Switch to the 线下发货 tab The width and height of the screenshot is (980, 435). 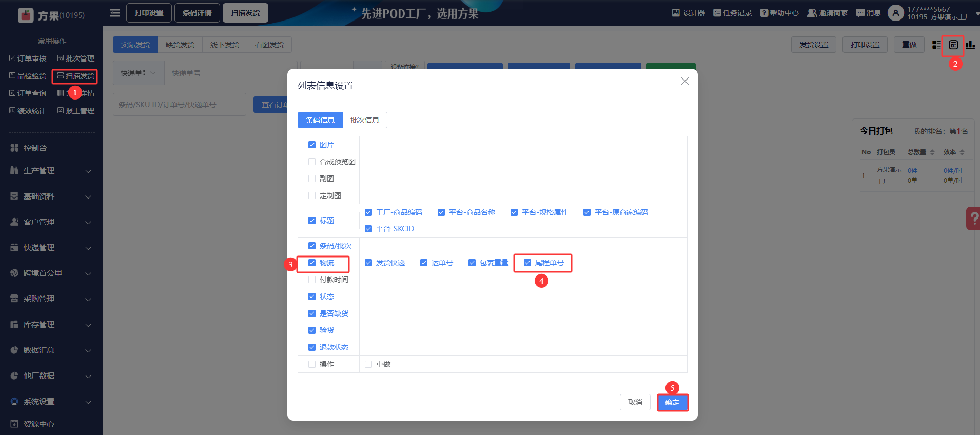click(225, 45)
